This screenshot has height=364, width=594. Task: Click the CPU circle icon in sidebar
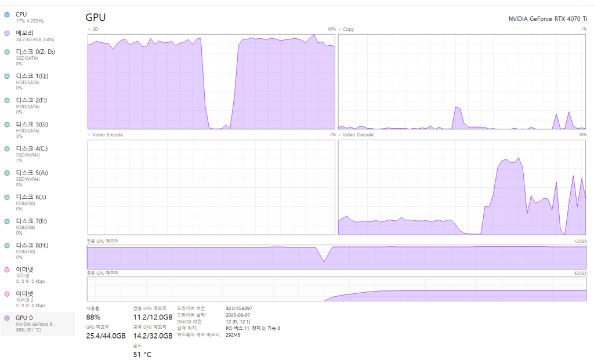coord(7,14)
